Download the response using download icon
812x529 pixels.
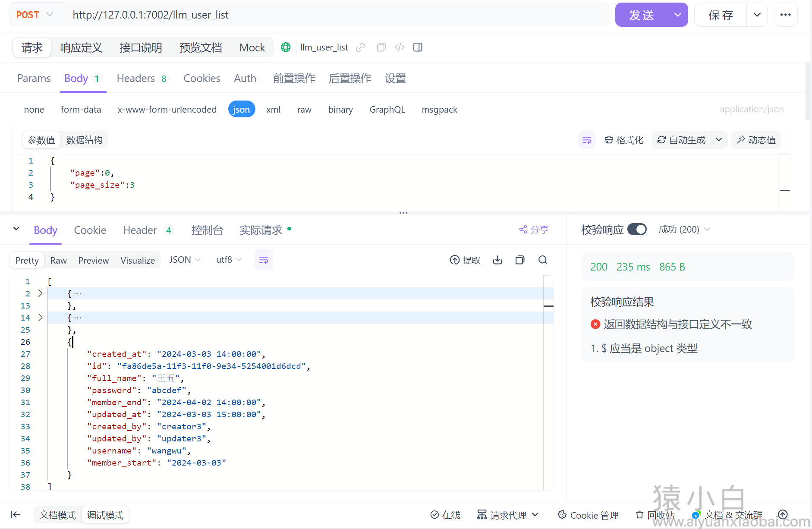497,260
